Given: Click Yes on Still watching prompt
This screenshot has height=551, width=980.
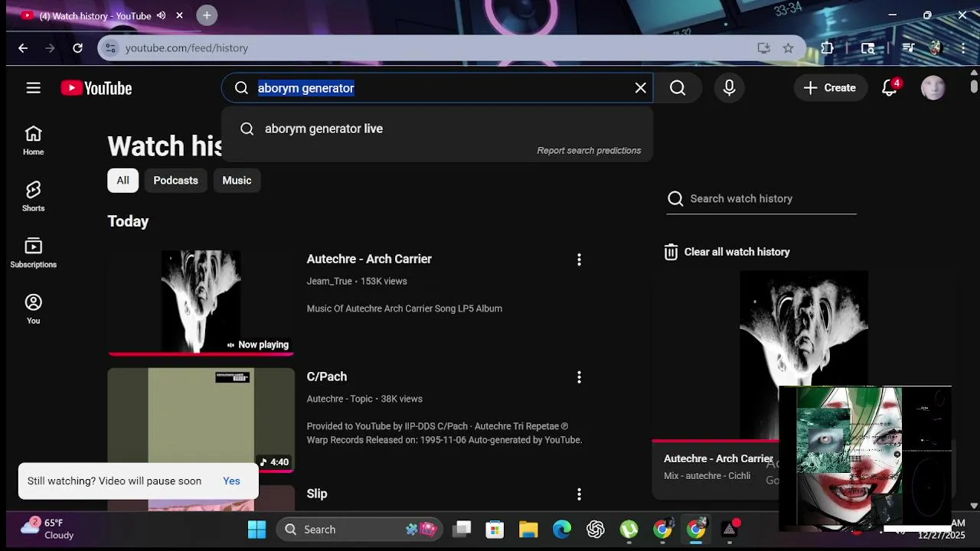Looking at the screenshot, I should [x=231, y=481].
